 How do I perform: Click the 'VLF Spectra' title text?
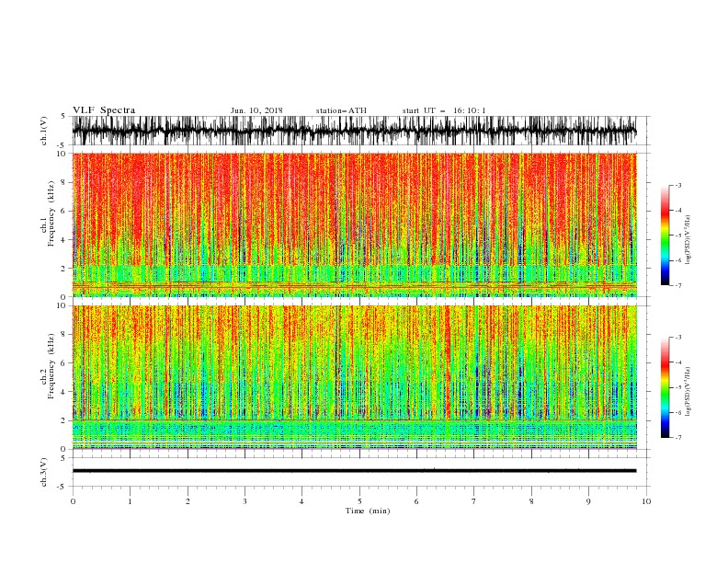click(104, 110)
